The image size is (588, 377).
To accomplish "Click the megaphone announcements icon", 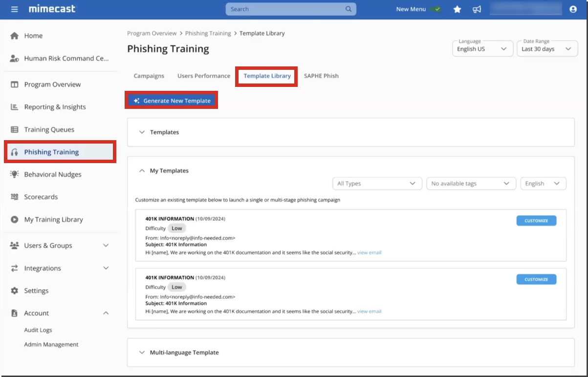I will click(x=477, y=9).
